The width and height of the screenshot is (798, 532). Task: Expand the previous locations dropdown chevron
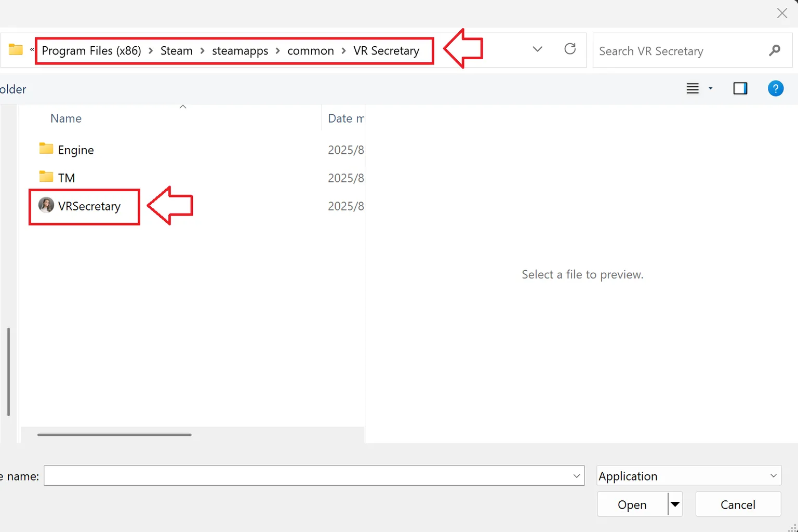coord(538,49)
